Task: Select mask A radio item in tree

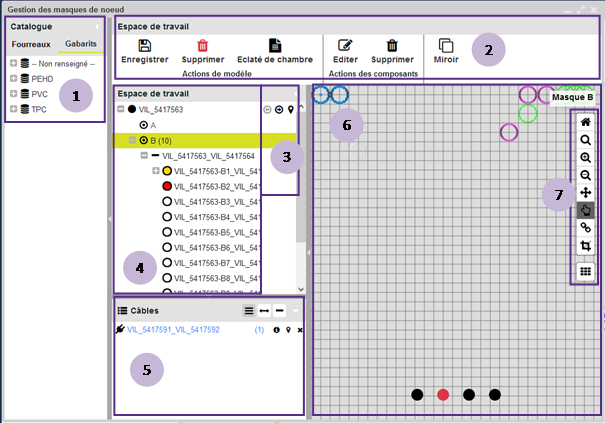Action: [144, 125]
